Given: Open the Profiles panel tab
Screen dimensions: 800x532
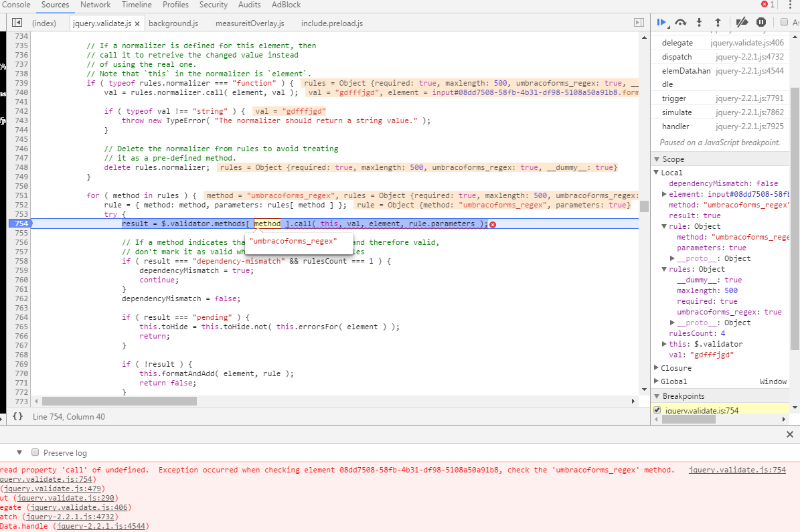Looking at the screenshot, I should (x=175, y=5).
